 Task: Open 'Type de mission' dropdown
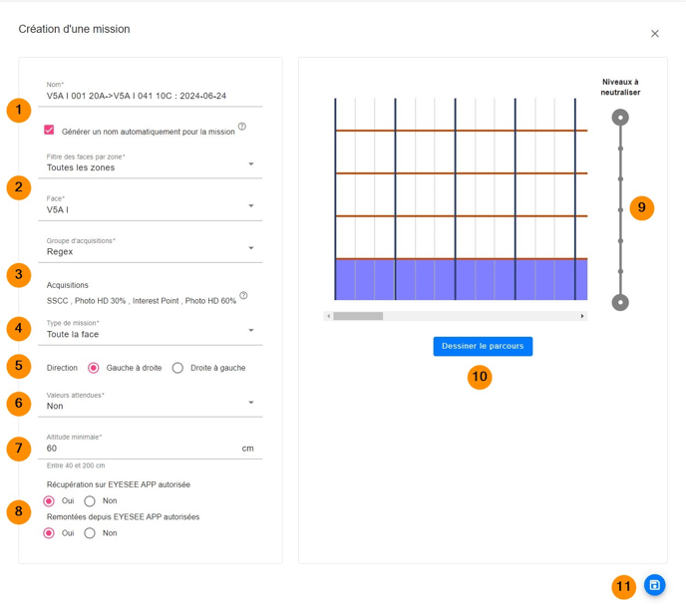(x=150, y=334)
